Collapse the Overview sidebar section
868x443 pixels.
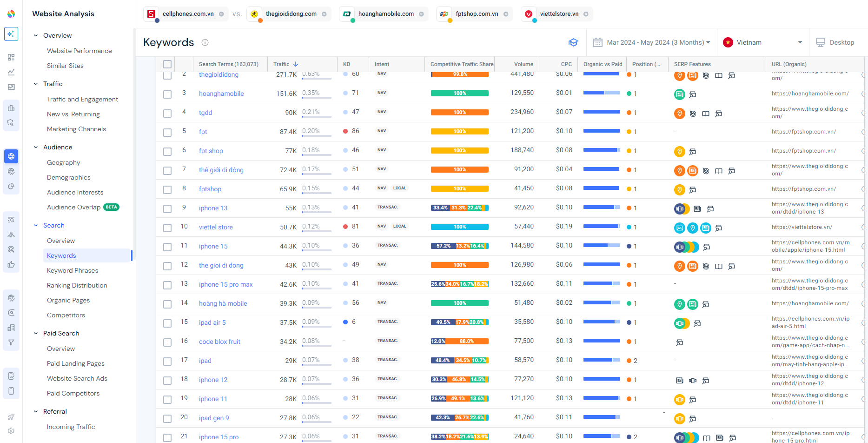36,35
